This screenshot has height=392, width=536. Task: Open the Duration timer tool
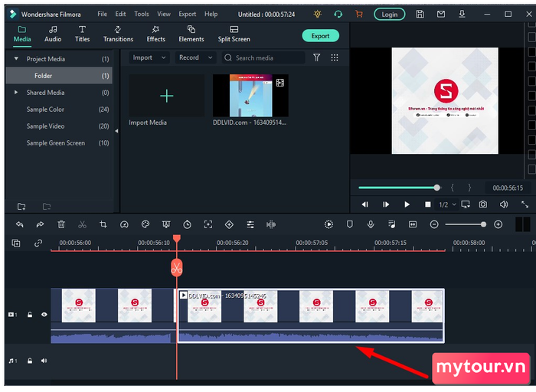(x=187, y=224)
